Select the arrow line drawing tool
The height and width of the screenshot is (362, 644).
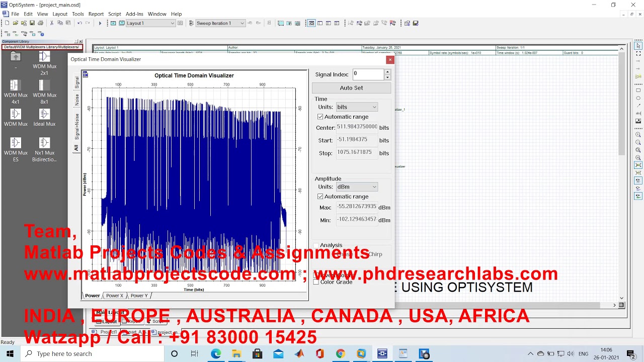pos(638,106)
